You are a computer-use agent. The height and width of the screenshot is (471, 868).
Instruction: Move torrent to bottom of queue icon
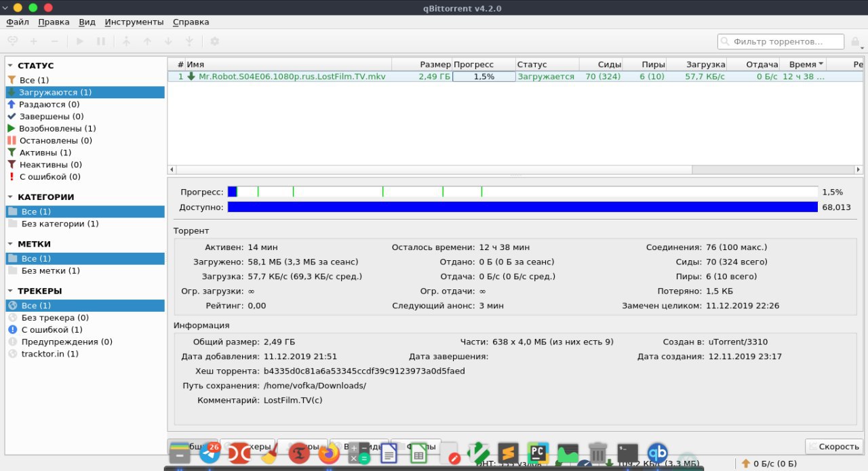pos(189,41)
